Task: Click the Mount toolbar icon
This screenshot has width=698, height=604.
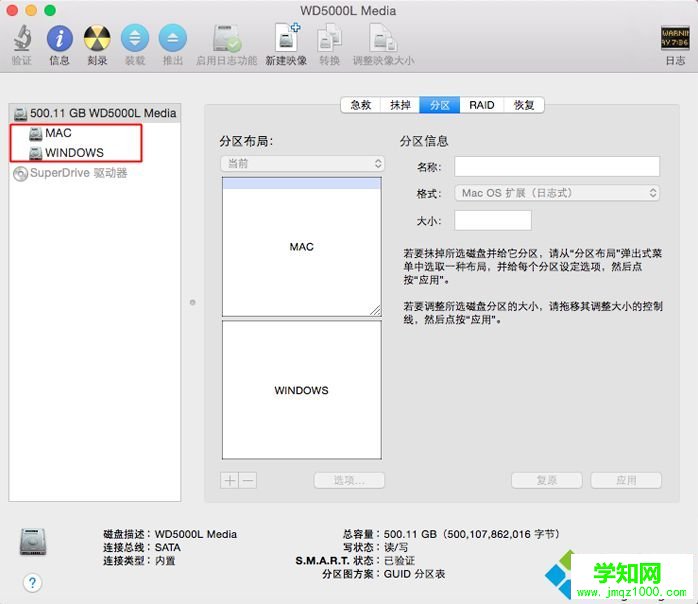Action: click(x=135, y=38)
